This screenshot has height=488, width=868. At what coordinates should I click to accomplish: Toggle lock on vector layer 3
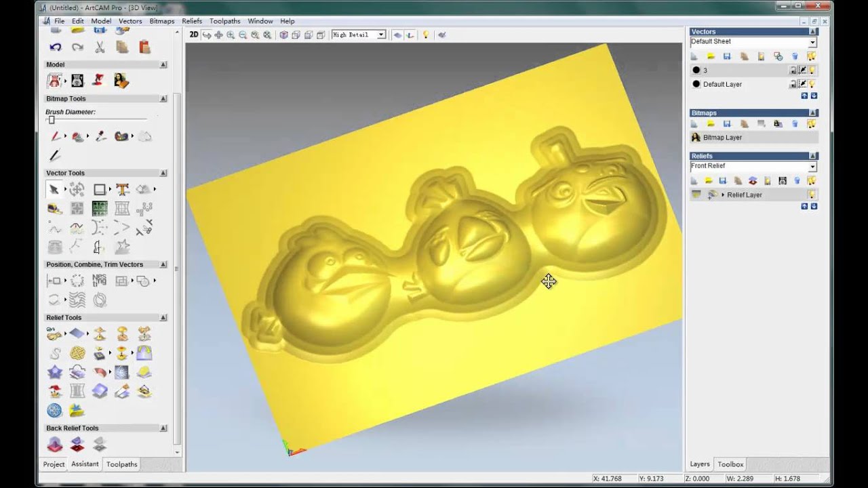pos(793,70)
